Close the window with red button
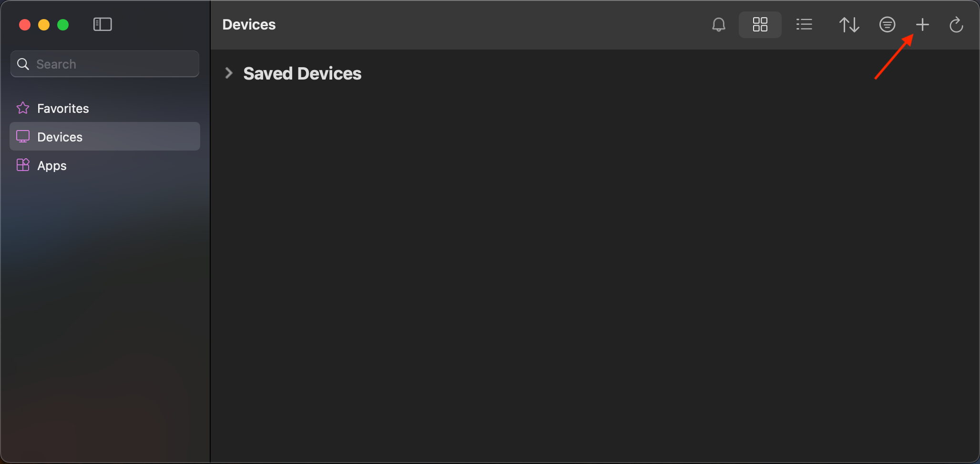This screenshot has height=464, width=980. [25, 25]
